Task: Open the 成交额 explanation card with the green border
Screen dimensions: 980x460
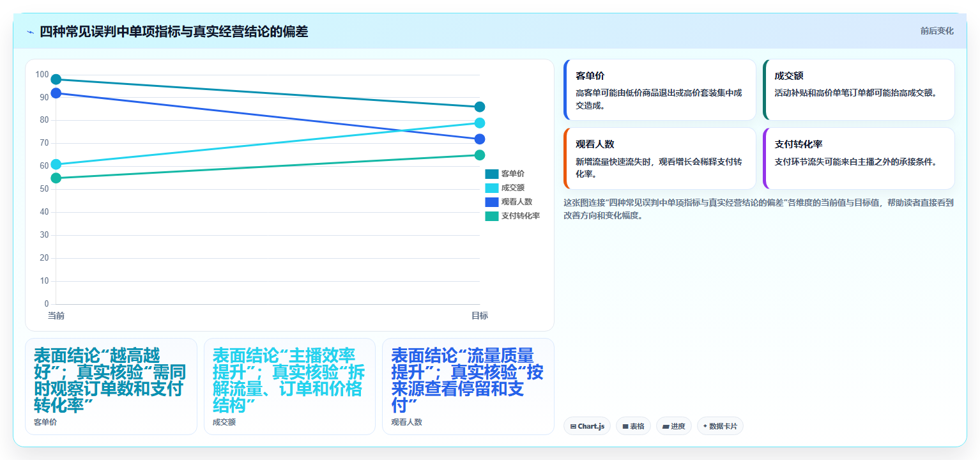Action: click(859, 90)
